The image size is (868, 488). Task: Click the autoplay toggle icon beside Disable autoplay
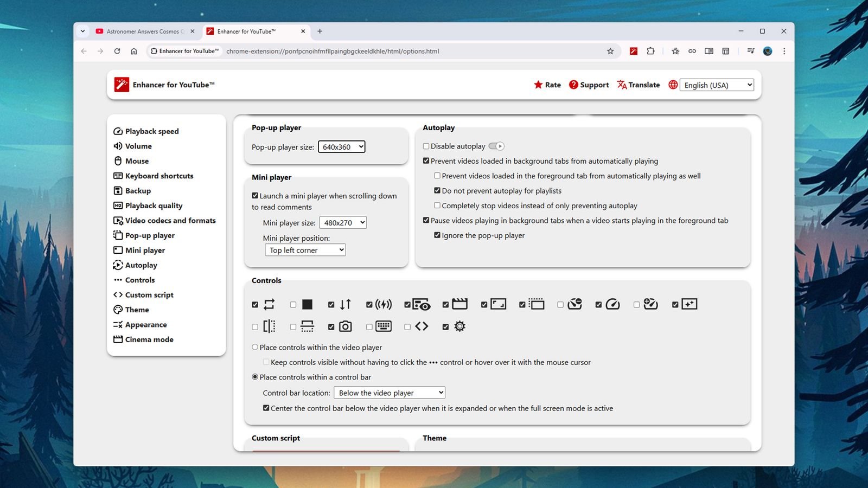coord(496,146)
